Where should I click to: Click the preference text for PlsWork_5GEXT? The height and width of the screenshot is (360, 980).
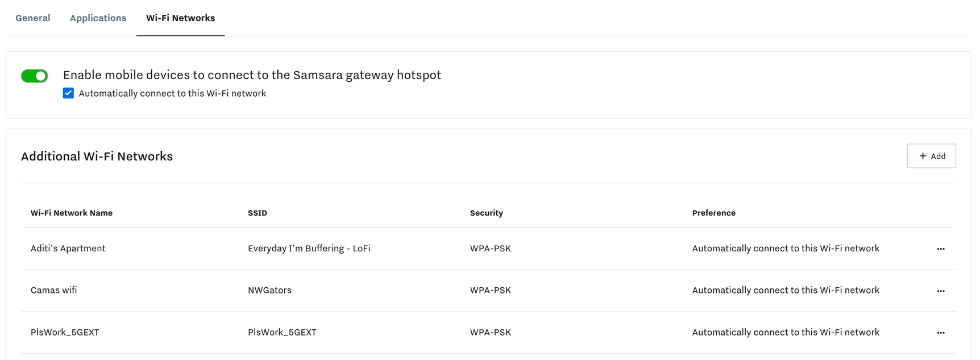pyautogui.click(x=786, y=332)
